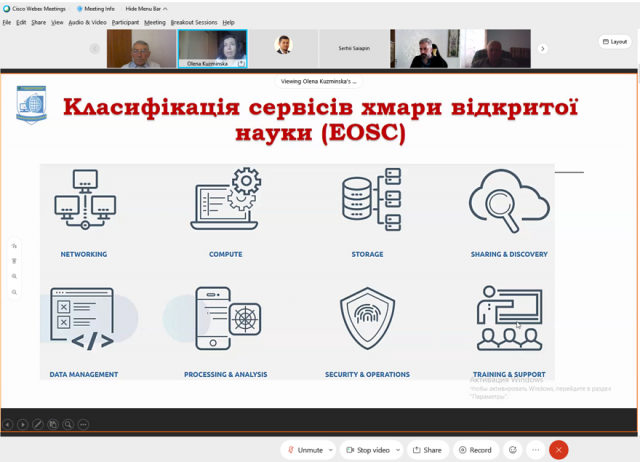Select the pen annotation tool
640x462 pixels.
point(38,424)
